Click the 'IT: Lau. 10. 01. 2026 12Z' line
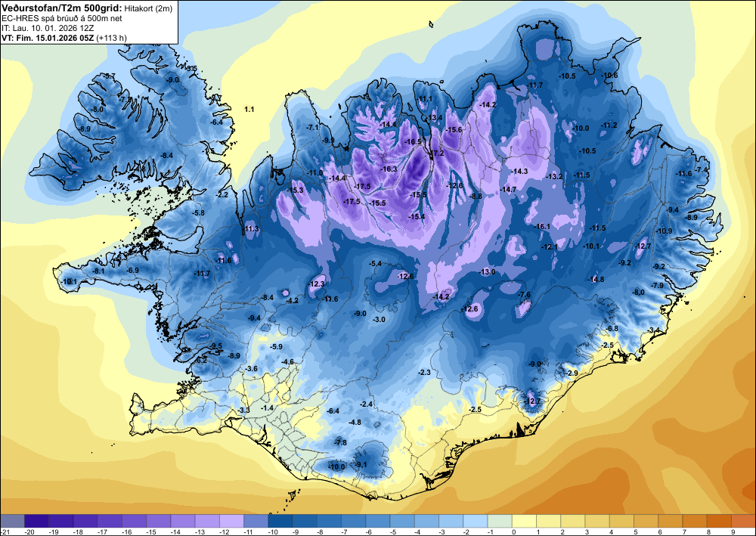 pos(48,28)
